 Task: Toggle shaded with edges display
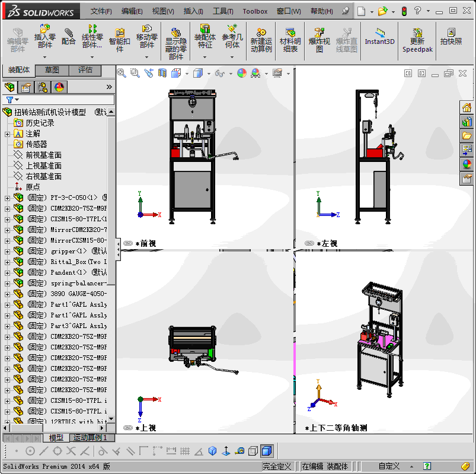(x=267, y=451)
